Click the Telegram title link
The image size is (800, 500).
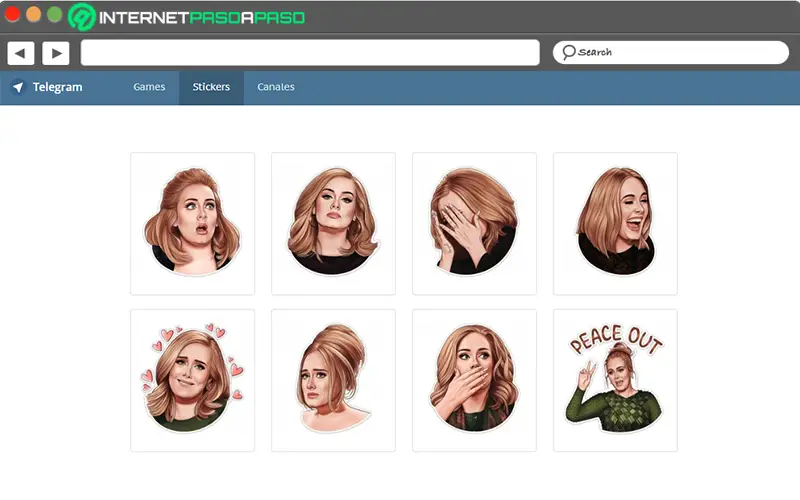tap(58, 87)
